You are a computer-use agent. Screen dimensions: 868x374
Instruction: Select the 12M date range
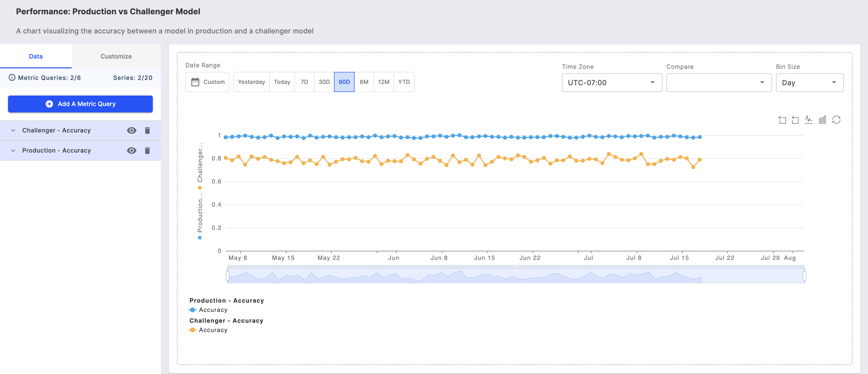383,82
